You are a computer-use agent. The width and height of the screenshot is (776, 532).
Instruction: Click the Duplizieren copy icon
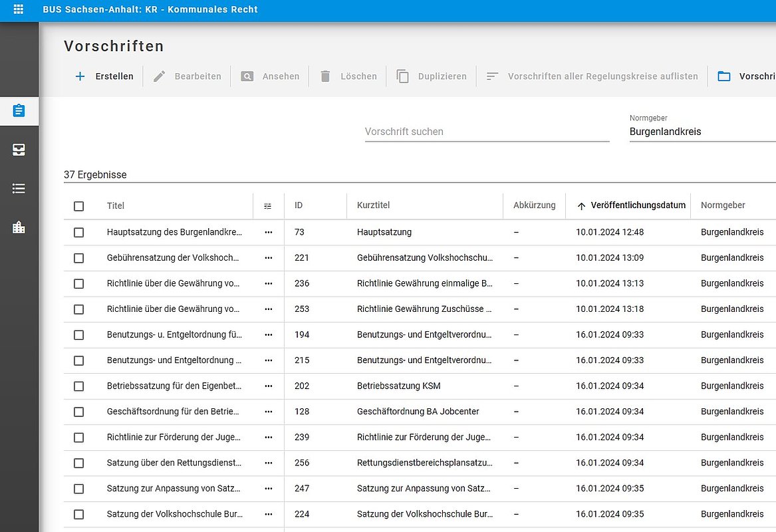[x=402, y=76]
